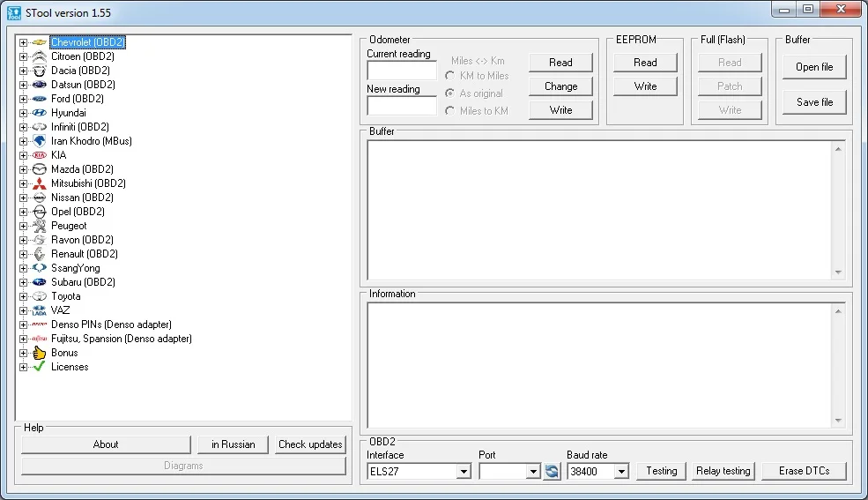The height and width of the screenshot is (500, 868).
Task: Open the About dialog
Action: pyautogui.click(x=106, y=444)
